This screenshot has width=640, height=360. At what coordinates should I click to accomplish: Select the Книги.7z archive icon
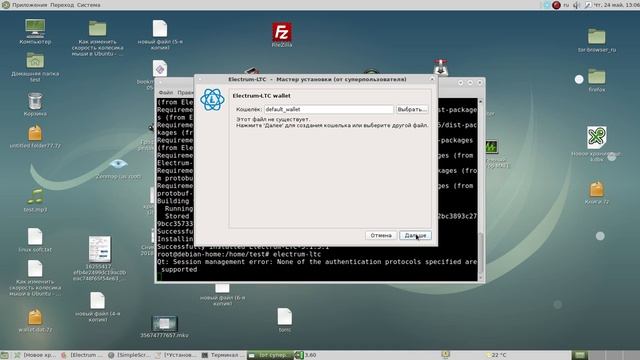coord(597,193)
